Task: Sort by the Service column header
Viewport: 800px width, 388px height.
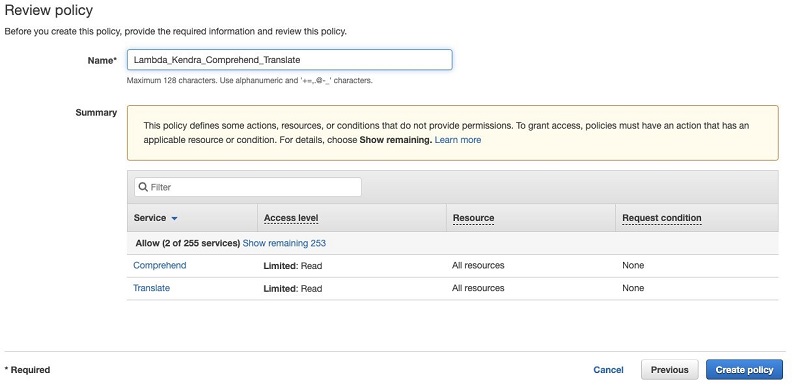Action: (150, 218)
